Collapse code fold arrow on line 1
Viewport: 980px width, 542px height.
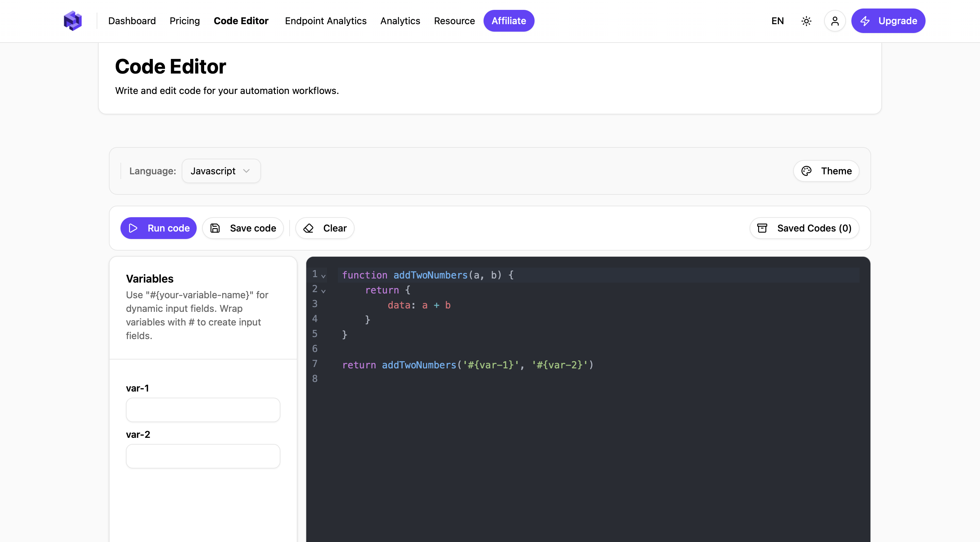(323, 276)
